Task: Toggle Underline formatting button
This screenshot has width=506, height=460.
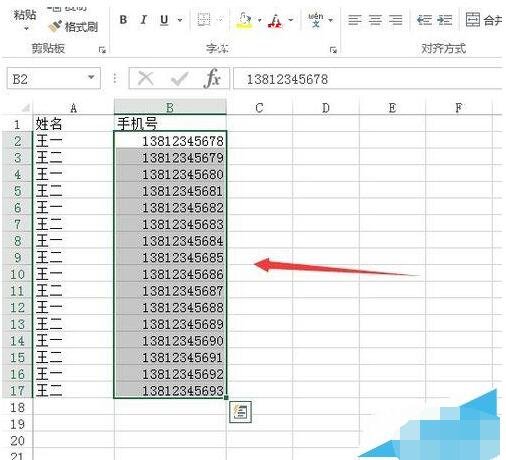Action: click(x=164, y=20)
